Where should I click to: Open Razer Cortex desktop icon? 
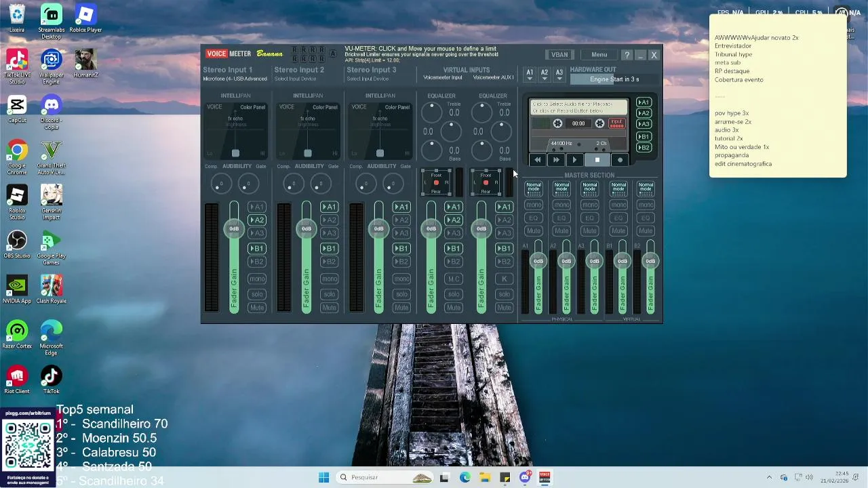pyautogui.click(x=17, y=335)
